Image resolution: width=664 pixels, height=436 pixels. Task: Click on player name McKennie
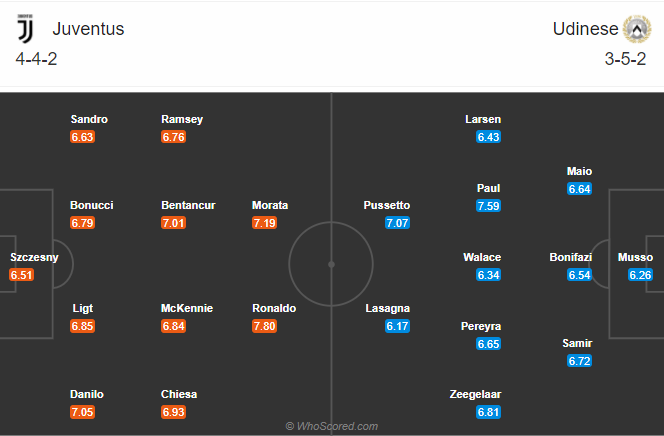pyautogui.click(x=186, y=308)
